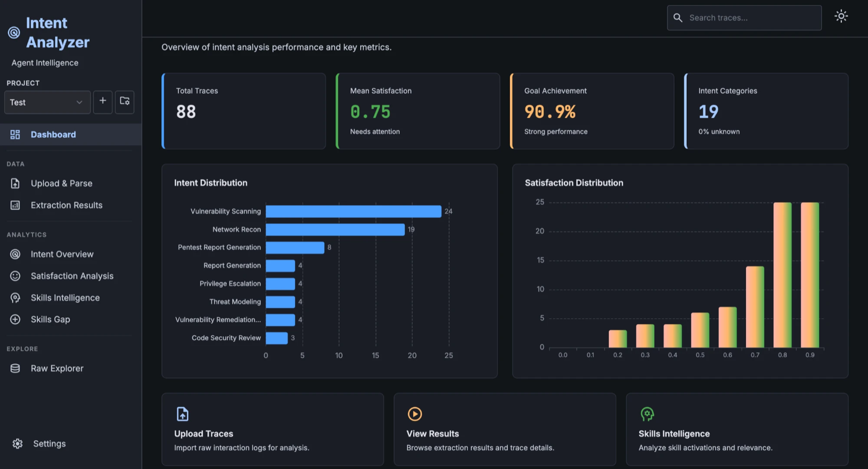Open the project folder settings icon
Image resolution: width=868 pixels, height=469 pixels.
[x=125, y=101]
